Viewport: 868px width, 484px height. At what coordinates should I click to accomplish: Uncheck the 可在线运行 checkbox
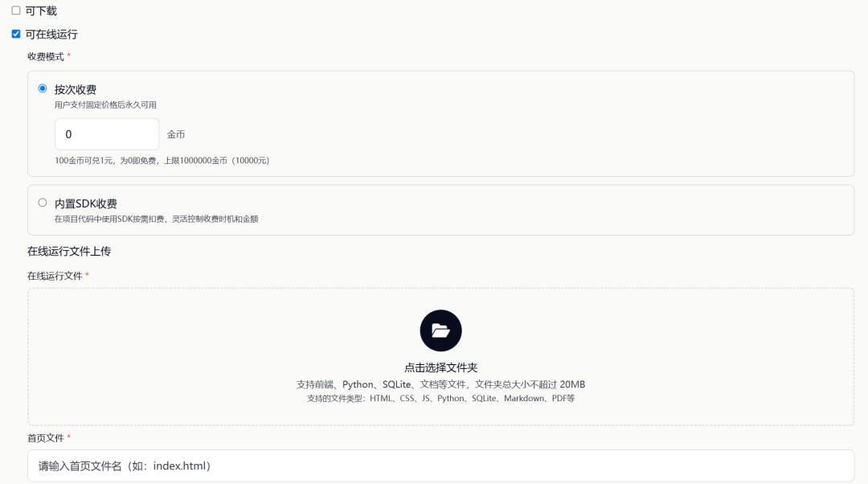(x=16, y=35)
